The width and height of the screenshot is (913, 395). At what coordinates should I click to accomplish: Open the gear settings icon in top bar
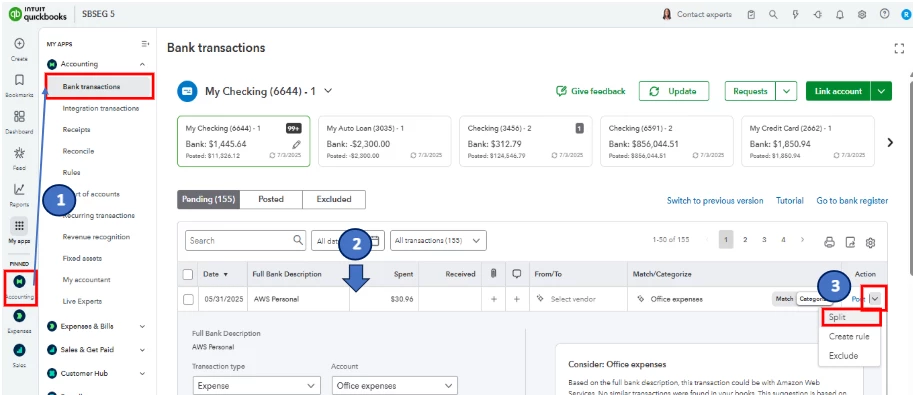(862, 15)
